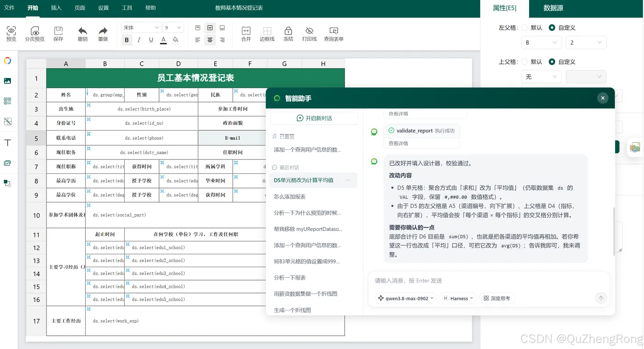Screen dimensions: 644x349
Task: Freeze panes with 冻结
Action: click(x=288, y=34)
